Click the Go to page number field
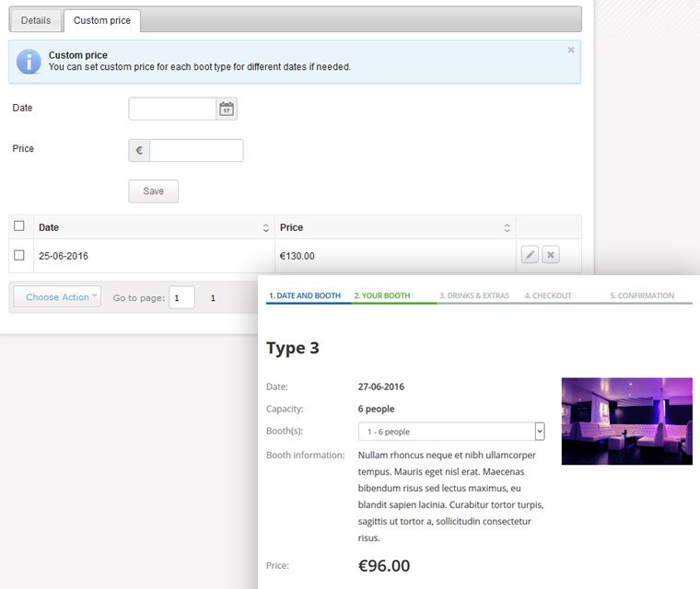Image resolution: width=700 pixels, height=589 pixels. pos(181,297)
